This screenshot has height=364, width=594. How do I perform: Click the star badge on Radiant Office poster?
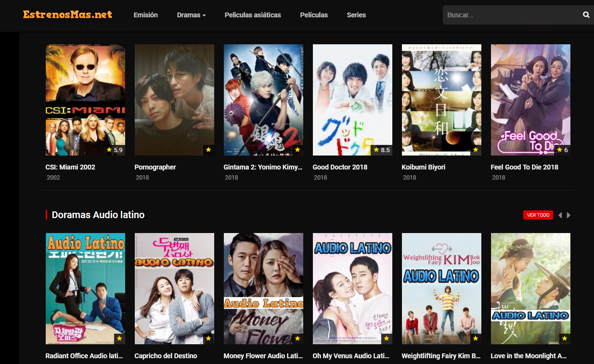119,339
